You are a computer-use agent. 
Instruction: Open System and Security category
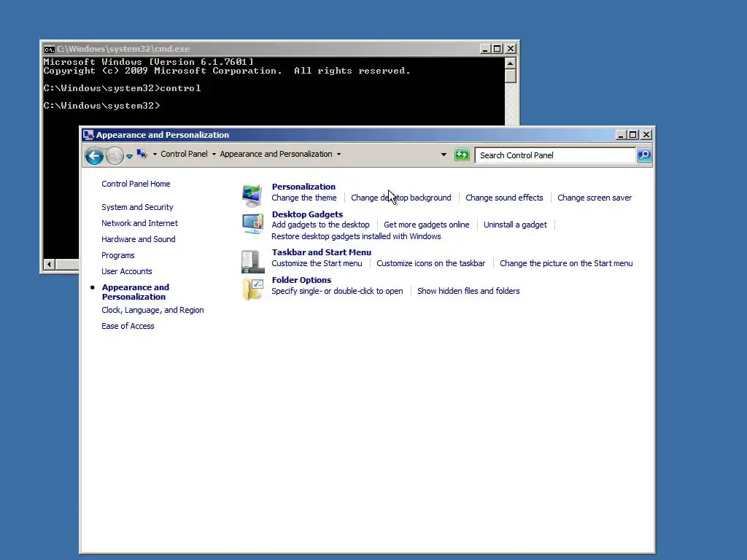point(137,207)
